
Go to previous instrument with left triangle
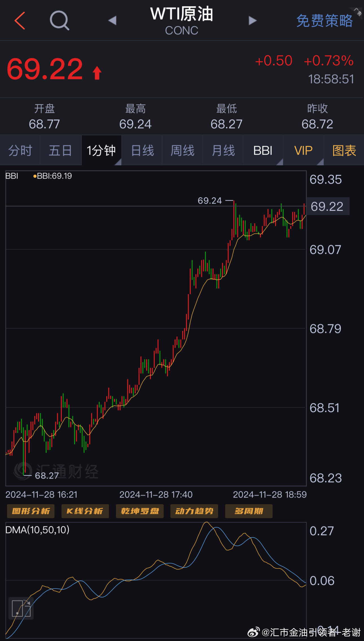click(112, 20)
